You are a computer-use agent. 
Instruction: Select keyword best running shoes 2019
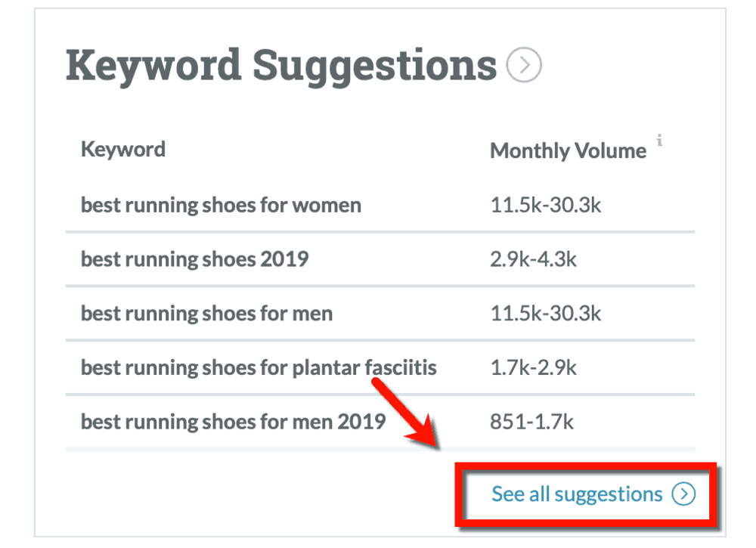pos(194,259)
